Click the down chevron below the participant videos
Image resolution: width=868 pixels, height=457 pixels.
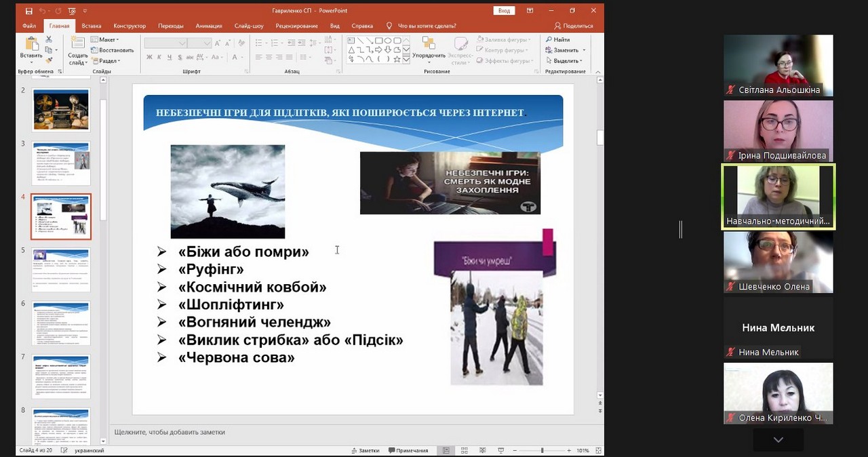(778, 439)
